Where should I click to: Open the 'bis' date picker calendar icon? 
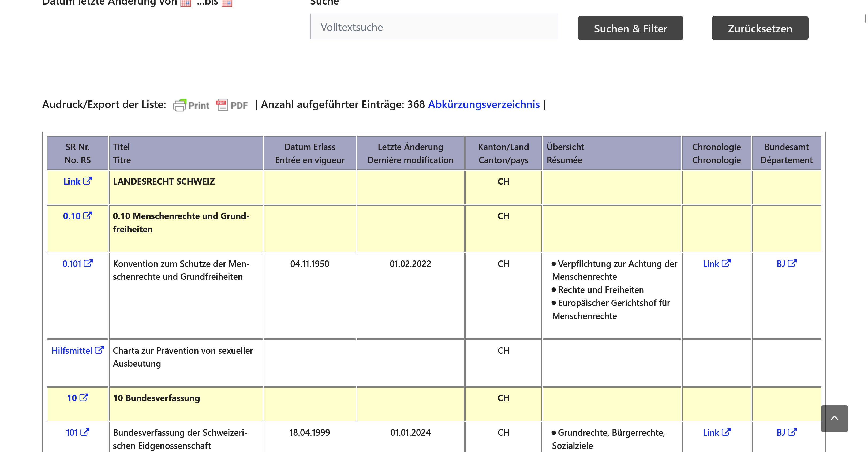click(x=227, y=3)
